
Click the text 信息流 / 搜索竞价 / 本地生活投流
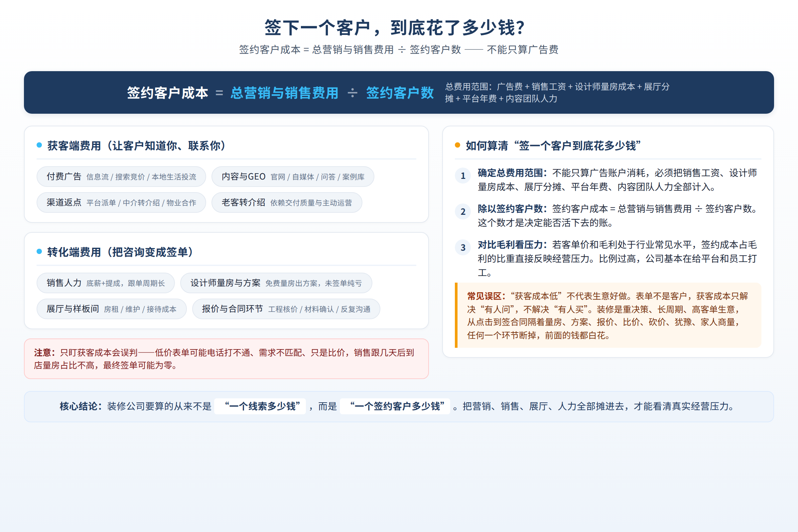[x=141, y=177]
